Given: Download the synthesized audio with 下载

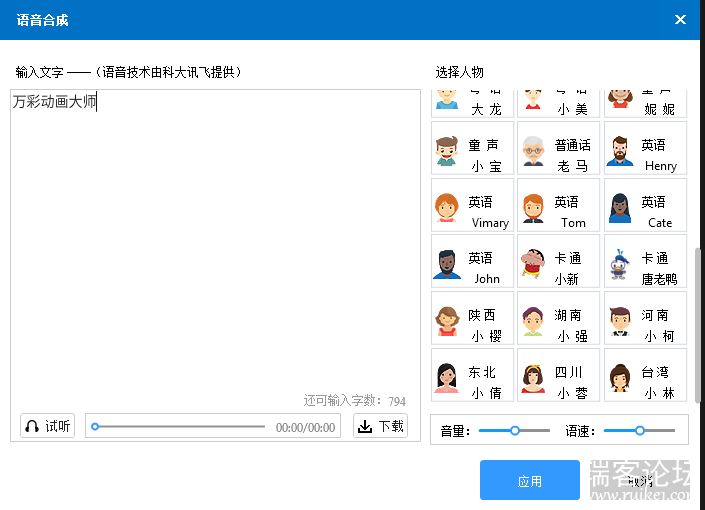Looking at the screenshot, I should pyautogui.click(x=380, y=426).
